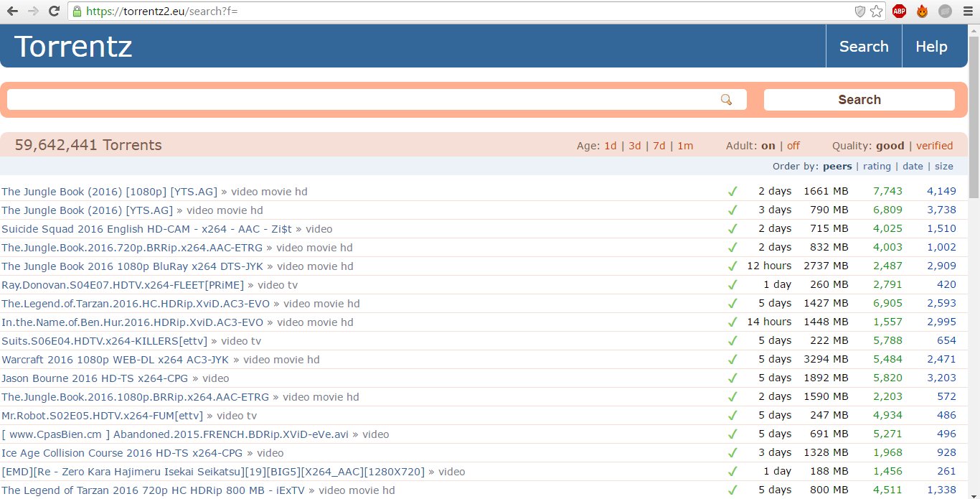Screen dimensions: 980x499
Task: Click the verified checkmark for Ice Age row
Action: point(732,453)
